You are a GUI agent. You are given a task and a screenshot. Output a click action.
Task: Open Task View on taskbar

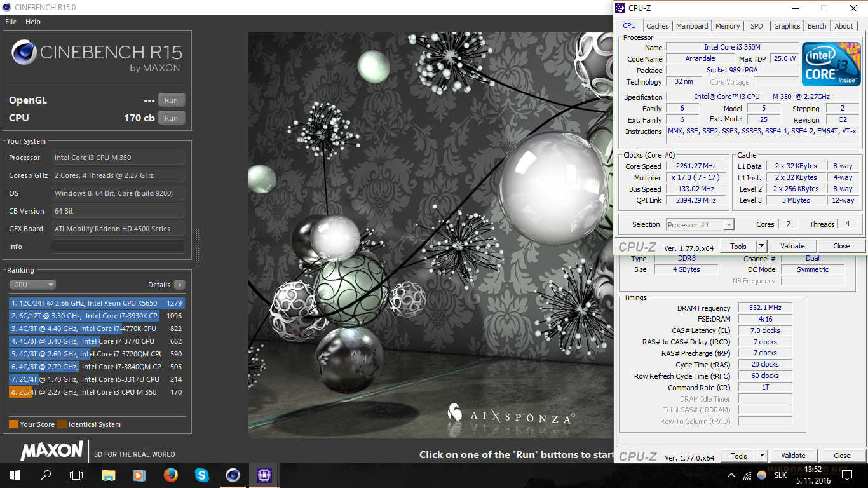[76, 475]
